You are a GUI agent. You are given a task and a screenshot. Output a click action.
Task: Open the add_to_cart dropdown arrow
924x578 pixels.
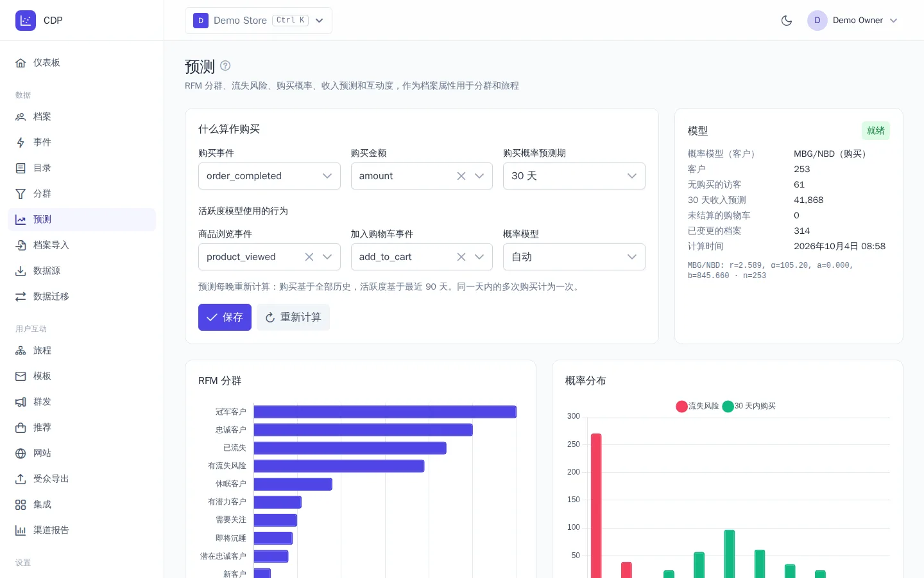(x=479, y=257)
